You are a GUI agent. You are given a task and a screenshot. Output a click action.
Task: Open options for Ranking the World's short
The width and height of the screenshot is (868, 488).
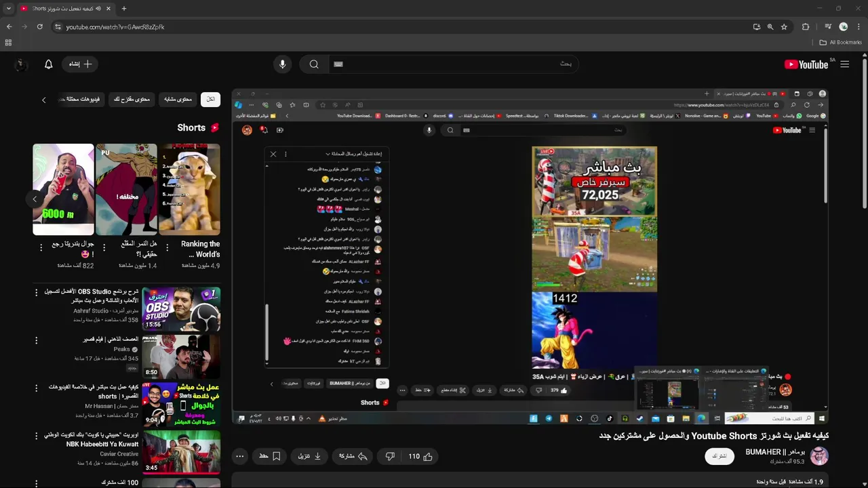(167, 247)
